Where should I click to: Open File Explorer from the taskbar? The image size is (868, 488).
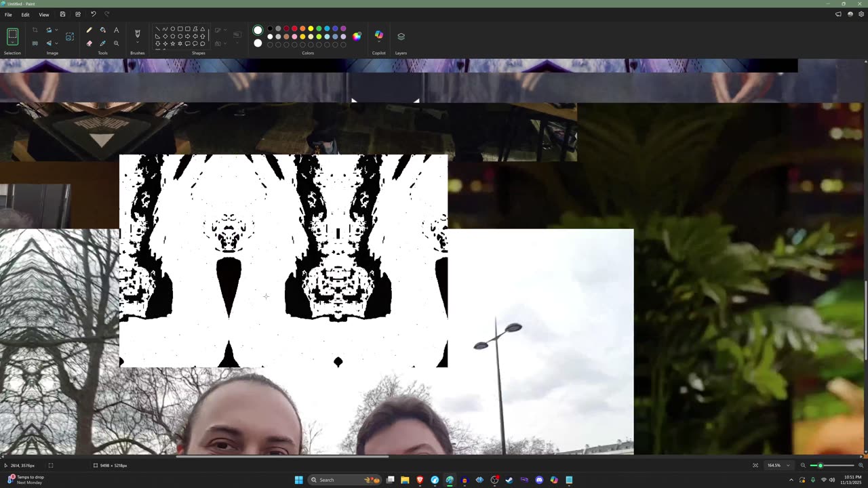405,480
